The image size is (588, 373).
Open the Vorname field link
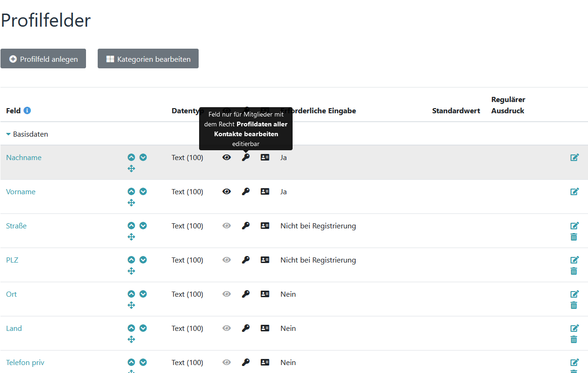(21, 192)
